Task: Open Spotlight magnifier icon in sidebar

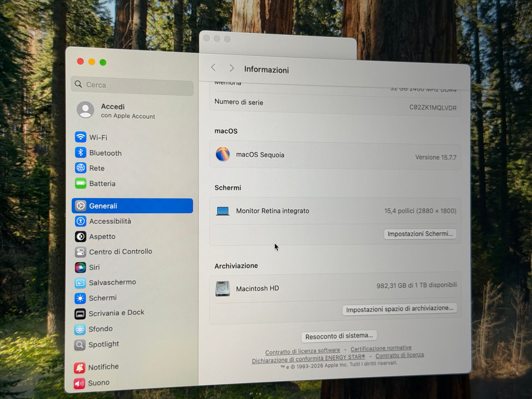Action: click(80, 345)
